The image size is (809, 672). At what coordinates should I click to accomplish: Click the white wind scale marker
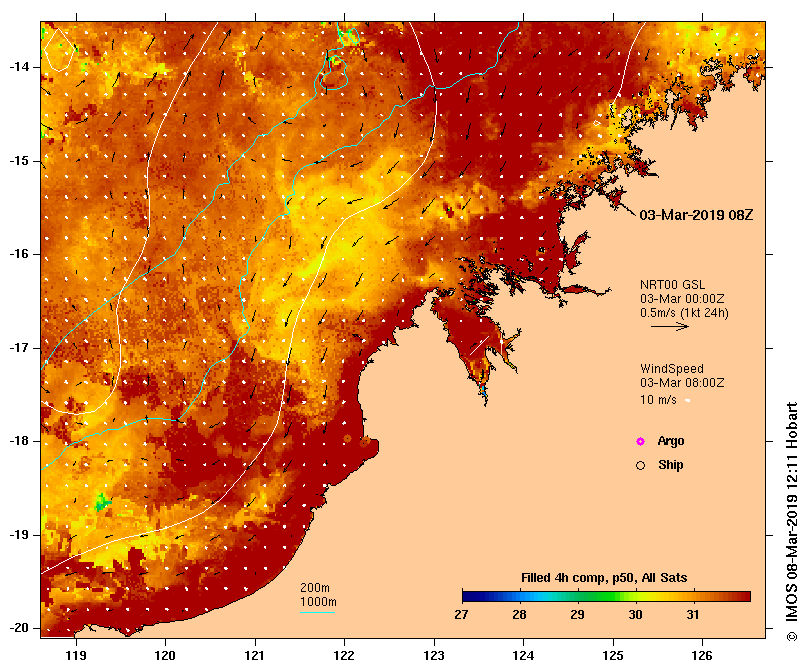(x=687, y=401)
